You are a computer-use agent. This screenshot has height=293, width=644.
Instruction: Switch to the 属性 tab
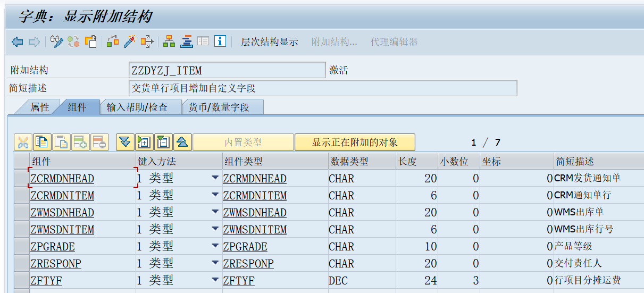tap(39, 107)
